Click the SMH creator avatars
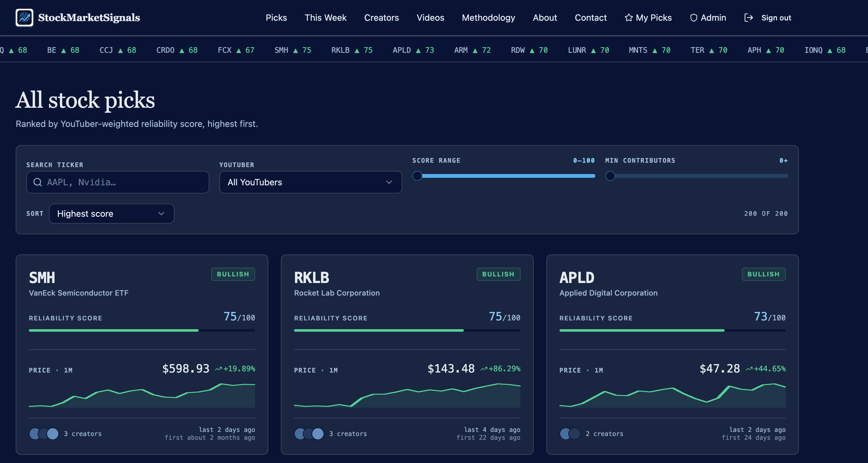The image size is (868, 463). pyautogui.click(x=44, y=434)
